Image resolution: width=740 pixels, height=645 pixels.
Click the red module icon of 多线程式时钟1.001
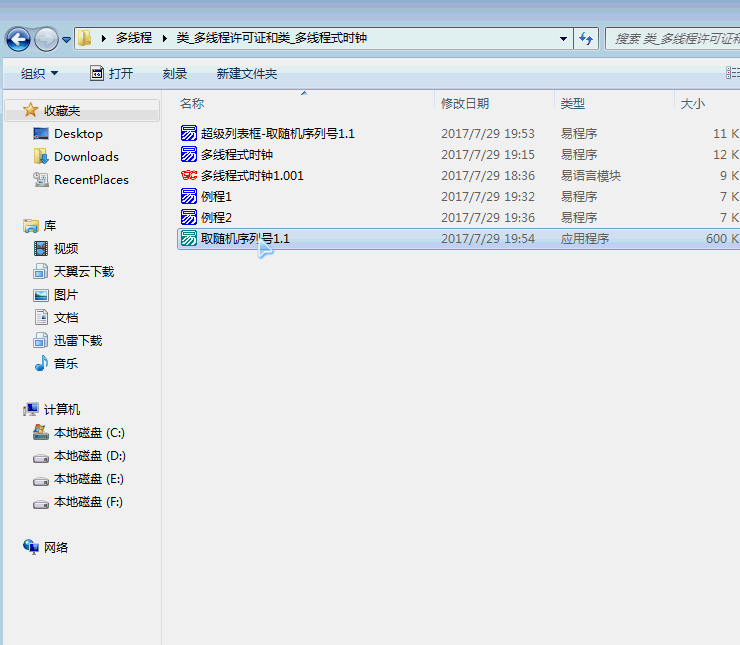pos(189,176)
